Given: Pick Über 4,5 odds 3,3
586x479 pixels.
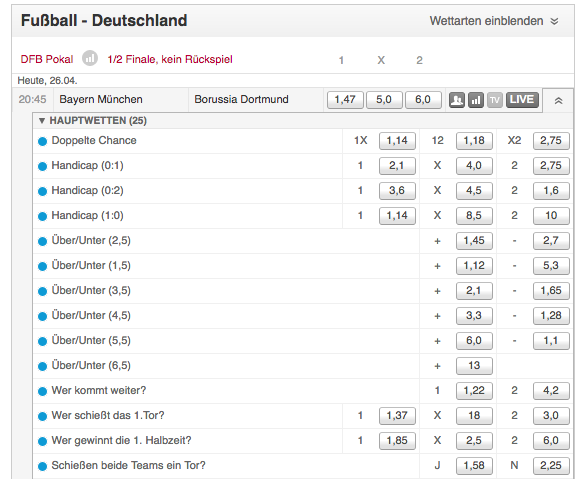Looking at the screenshot, I should tap(474, 316).
